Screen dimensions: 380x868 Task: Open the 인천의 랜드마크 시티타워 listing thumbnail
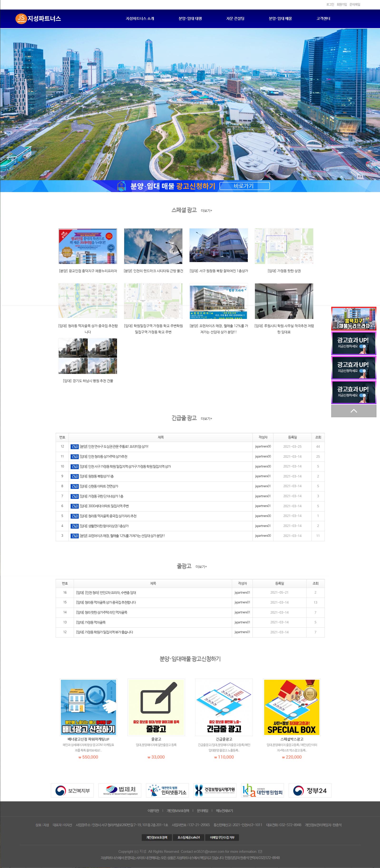point(153,246)
